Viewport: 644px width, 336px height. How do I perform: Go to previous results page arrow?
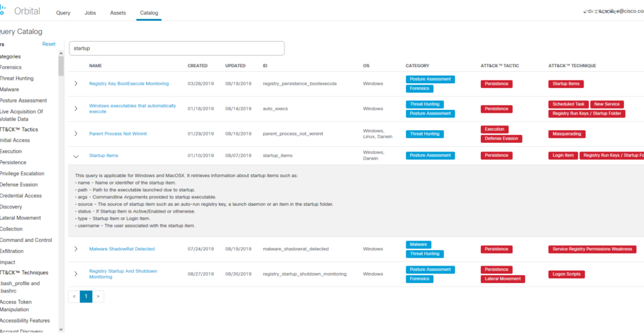74,296
